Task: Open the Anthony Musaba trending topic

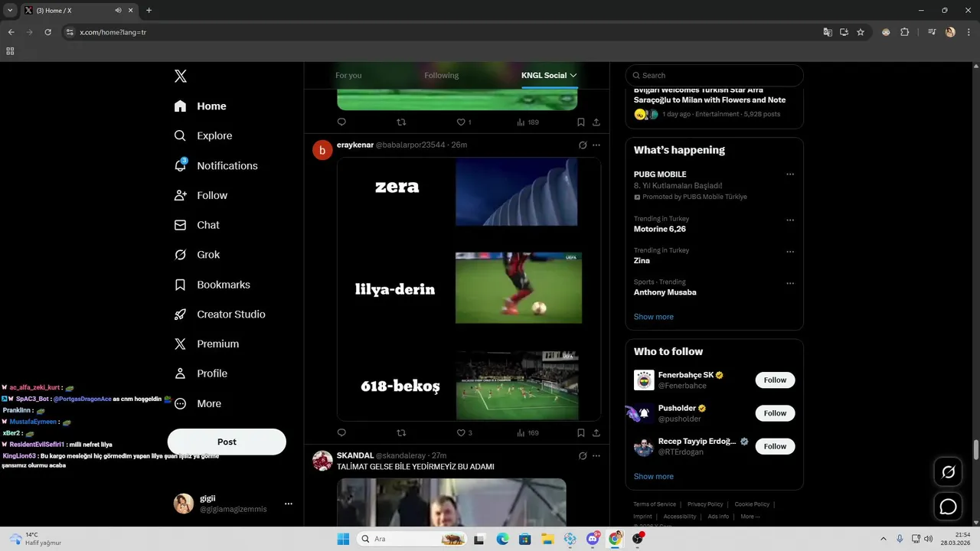Action: click(x=665, y=292)
